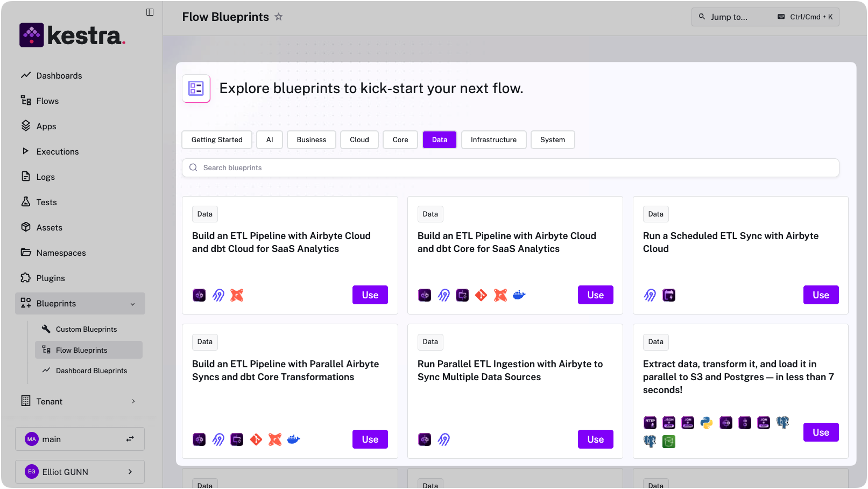Favorite Flow Blueprints using the star icon
This screenshot has width=868, height=489.
[x=279, y=17]
